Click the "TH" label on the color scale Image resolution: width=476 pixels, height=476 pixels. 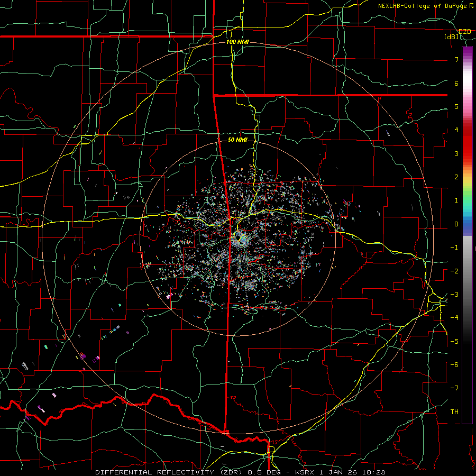tap(454, 412)
